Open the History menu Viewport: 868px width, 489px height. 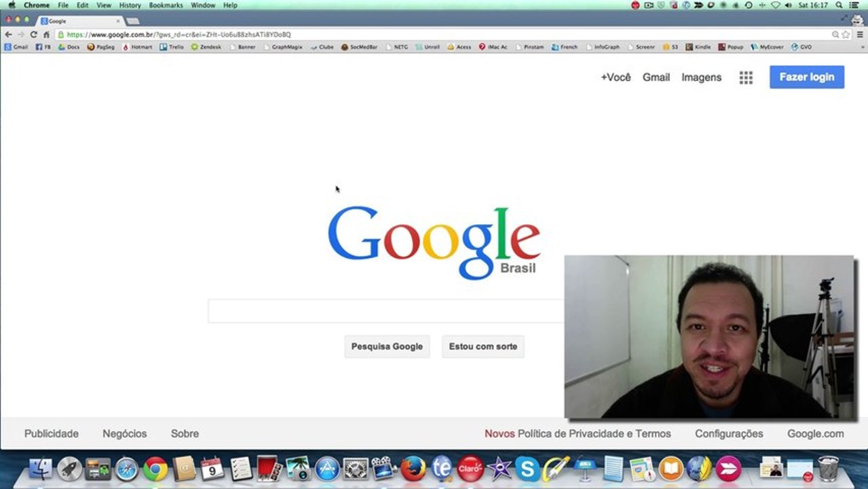130,5
